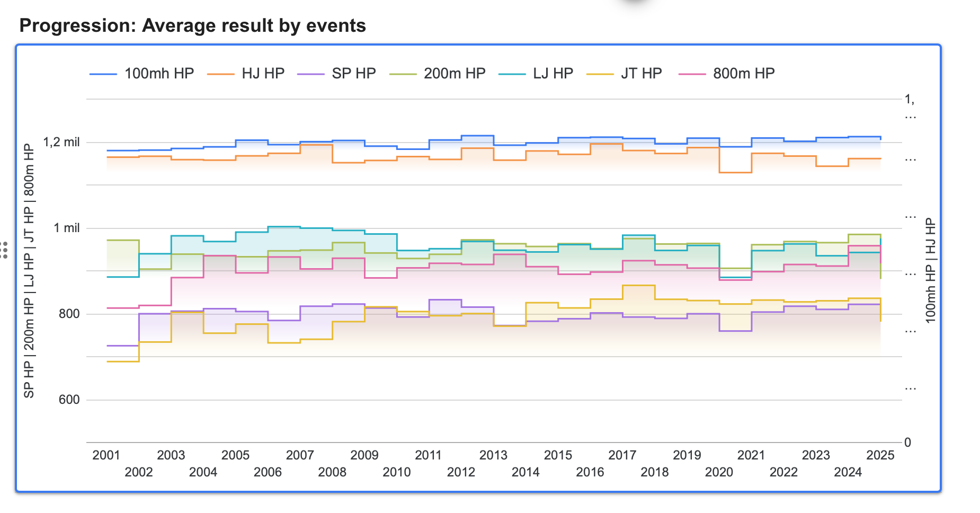The image size is (980, 513).
Task: Toggle the 100mh HP series in legend
Action: [142, 74]
